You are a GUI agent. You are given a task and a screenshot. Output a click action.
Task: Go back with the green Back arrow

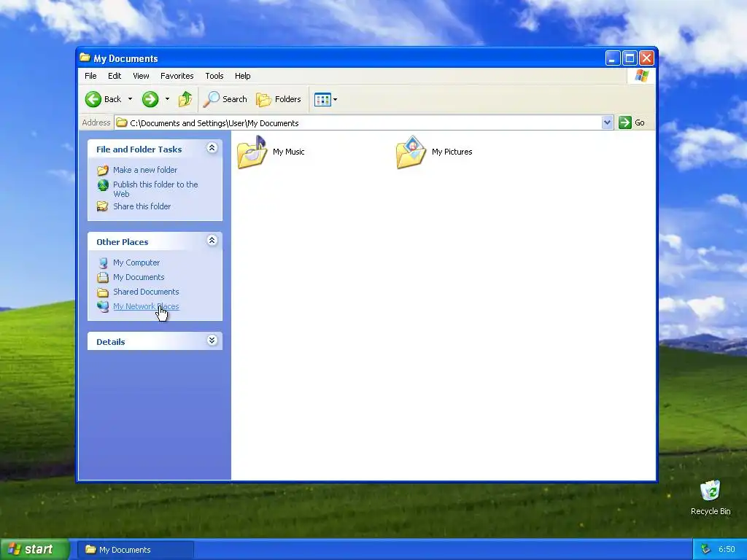(x=104, y=99)
